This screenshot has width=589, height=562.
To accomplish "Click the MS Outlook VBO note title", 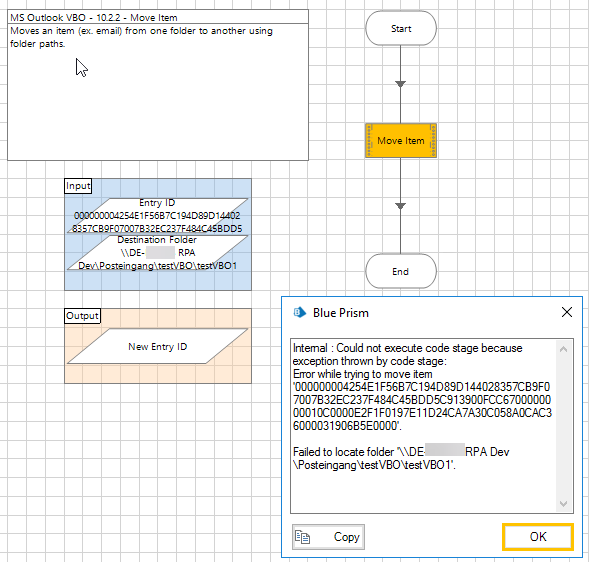I will tap(94, 17).
